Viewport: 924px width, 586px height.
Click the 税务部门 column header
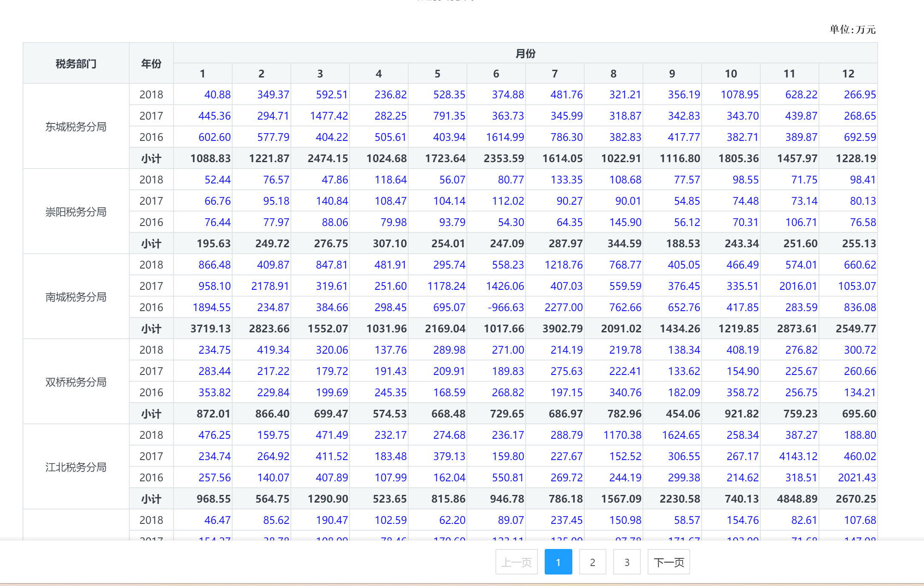[x=76, y=63]
